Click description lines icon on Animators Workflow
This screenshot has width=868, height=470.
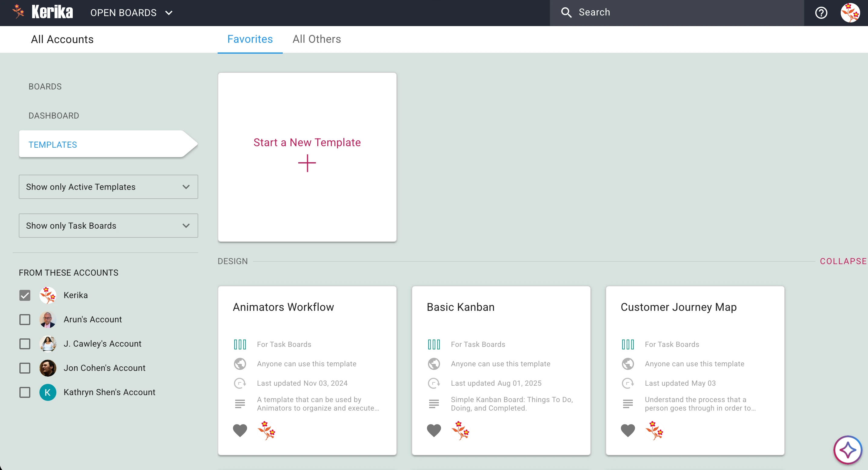(240, 404)
